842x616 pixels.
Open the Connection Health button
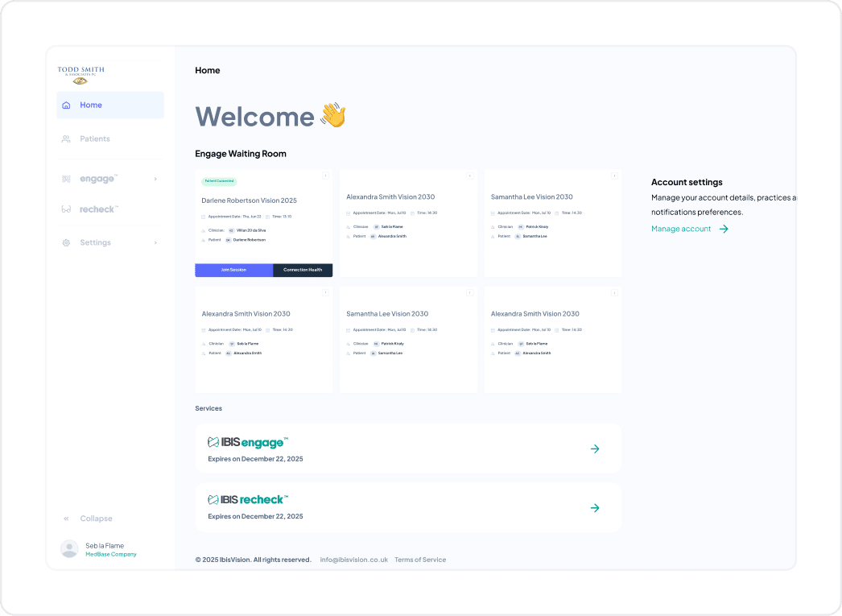click(x=303, y=270)
